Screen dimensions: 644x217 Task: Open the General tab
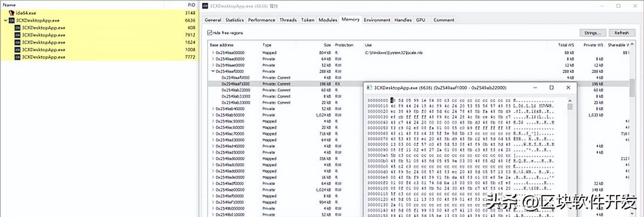[x=213, y=20]
